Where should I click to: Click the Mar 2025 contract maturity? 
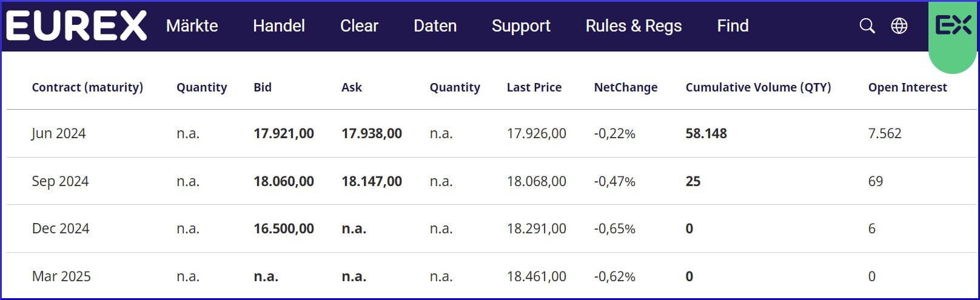61,276
